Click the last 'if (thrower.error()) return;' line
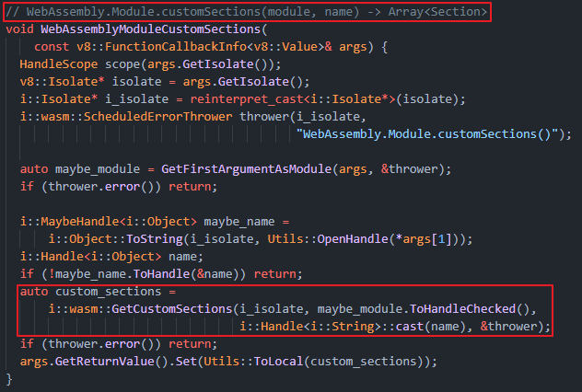Image resolution: width=582 pixels, height=392 pixels. tap(119, 344)
